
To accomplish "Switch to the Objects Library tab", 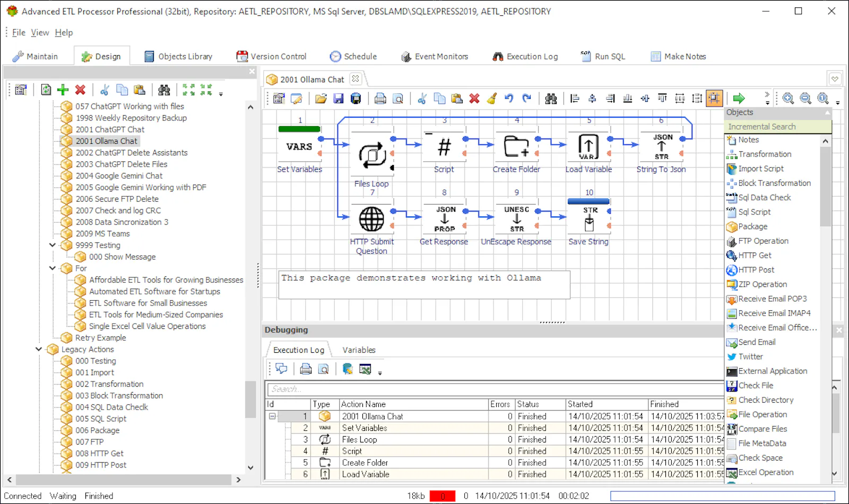I will coord(178,56).
